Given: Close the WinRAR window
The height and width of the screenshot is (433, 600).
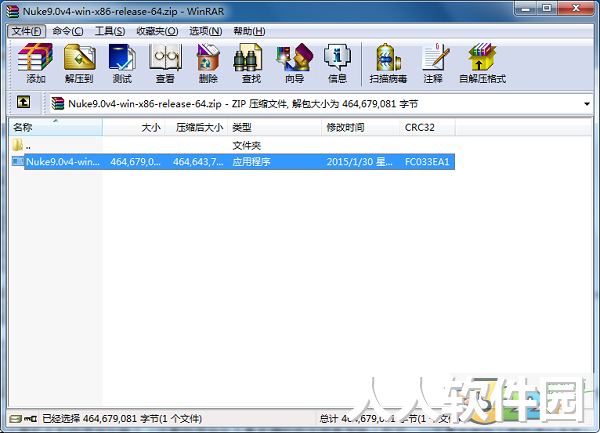Looking at the screenshot, I should [x=576, y=8].
